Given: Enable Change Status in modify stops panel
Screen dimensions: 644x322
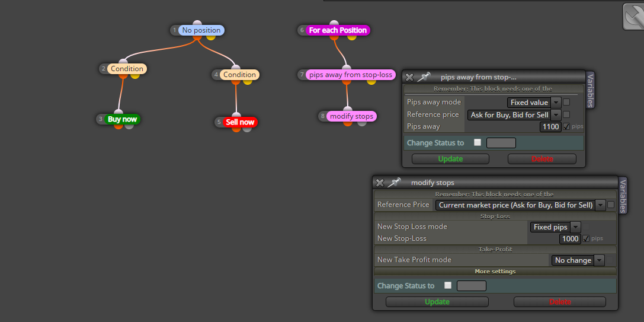Looking at the screenshot, I should point(448,285).
